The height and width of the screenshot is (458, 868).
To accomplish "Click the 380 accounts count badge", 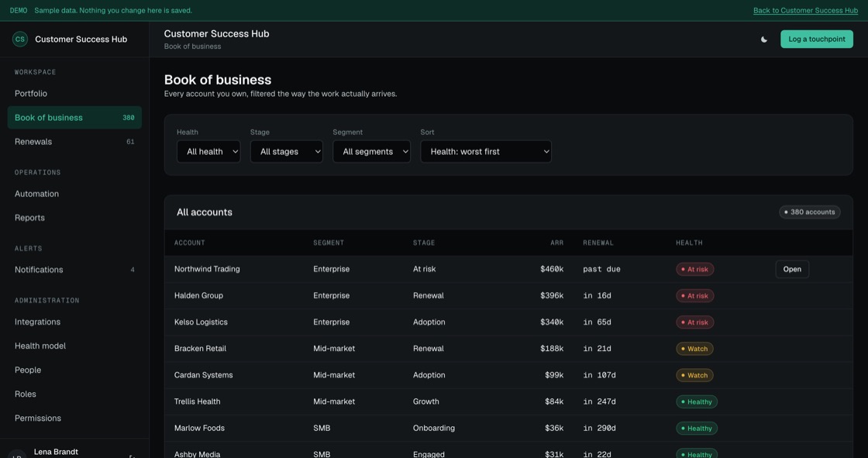I will point(809,212).
